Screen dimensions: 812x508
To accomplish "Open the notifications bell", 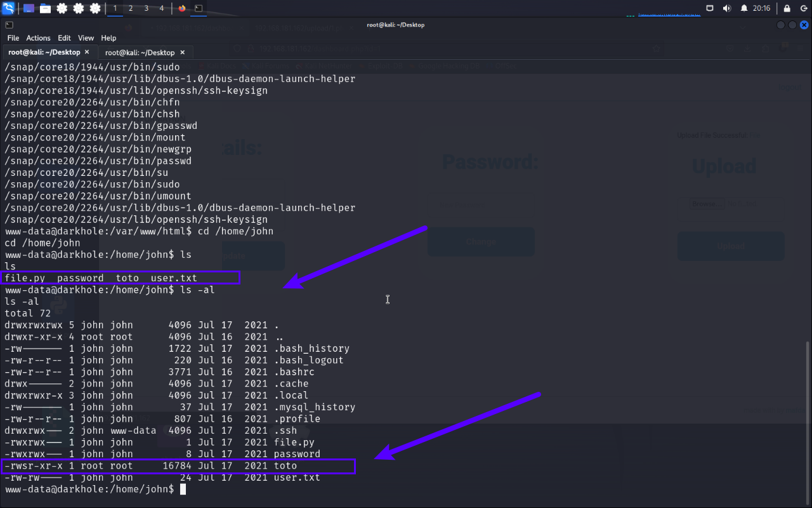I will [x=743, y=8].
